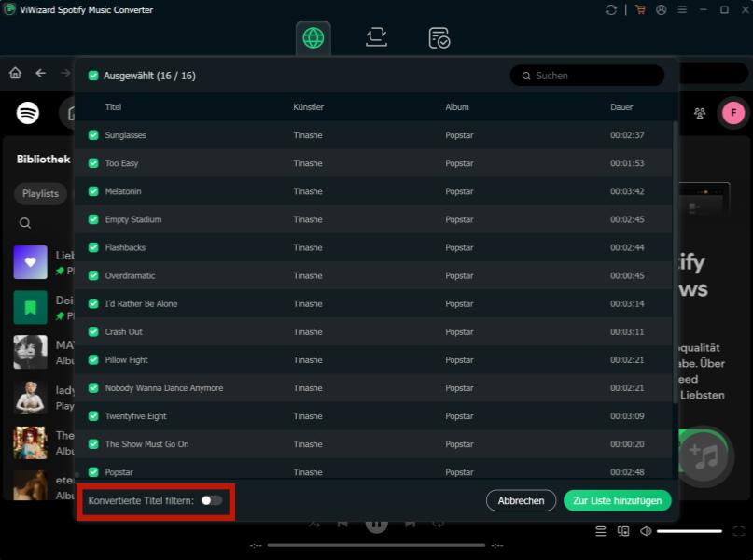
Task: Uncheck The Show Must Go On checkbox
Action: point(93,444)
